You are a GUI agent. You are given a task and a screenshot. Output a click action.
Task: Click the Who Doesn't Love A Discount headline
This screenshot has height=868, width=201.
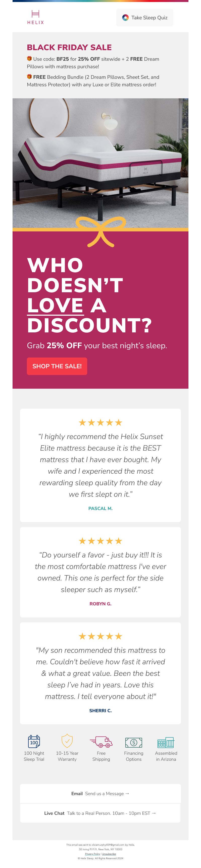pyautogui.click(x=89, y=295)
